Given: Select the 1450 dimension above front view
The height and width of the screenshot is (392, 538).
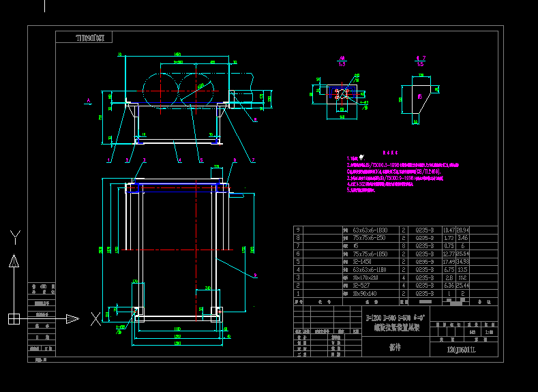Looking at the screenshot, I should (178, 53).
